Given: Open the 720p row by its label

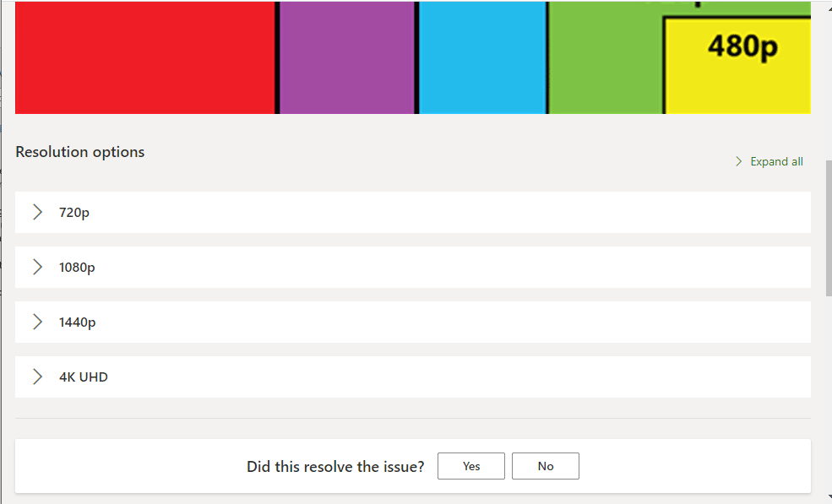Looking at the screenshot, I should (74, 213).
